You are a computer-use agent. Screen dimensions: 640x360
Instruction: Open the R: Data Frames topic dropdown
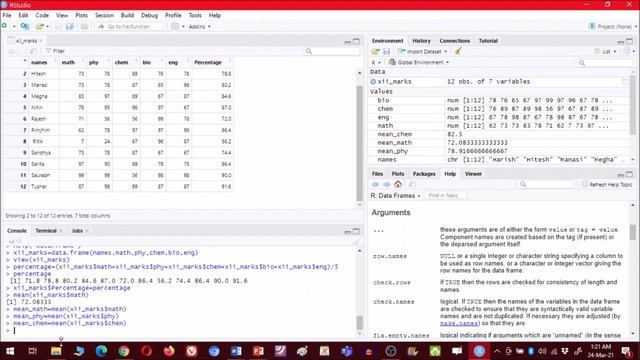click(x=395, y=196)
